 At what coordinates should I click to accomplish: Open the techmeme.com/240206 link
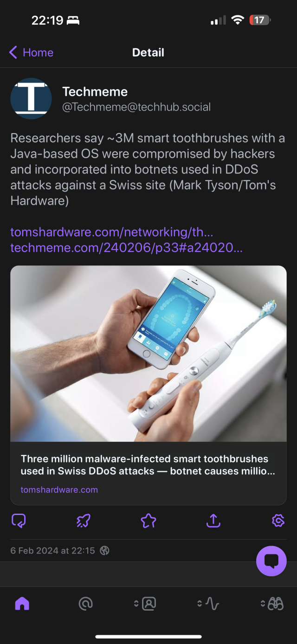click(x=126, y=248)
